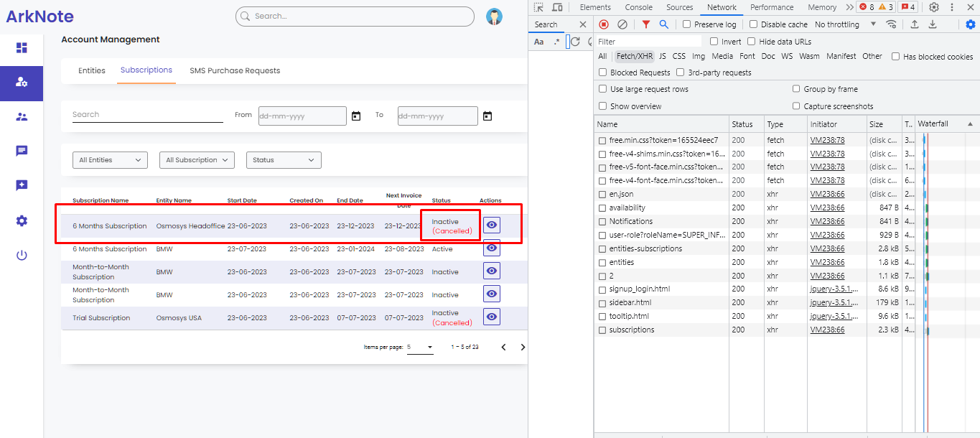This screenshot has width=980, height=438.
Task: Check the Hide data URLs option
Action: (x=752, y=42)
